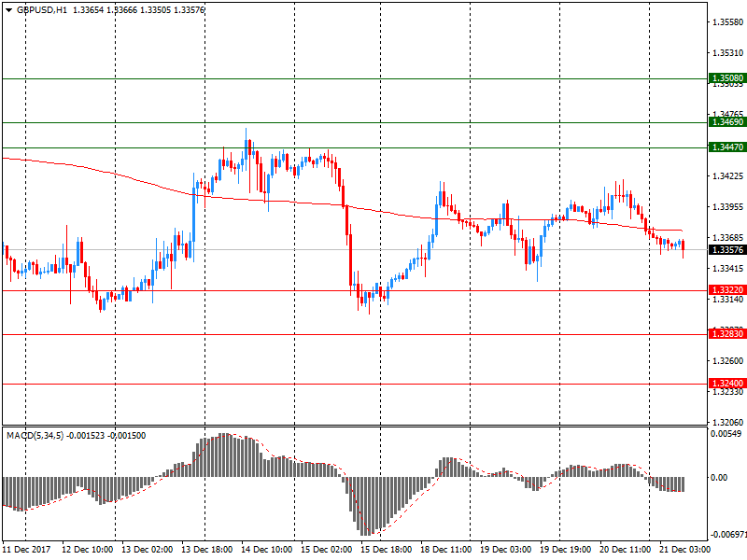This screenshot has height=560, width=747.
Task: Click the 1.33415 price scale value
Action: [x=727, y=269]
